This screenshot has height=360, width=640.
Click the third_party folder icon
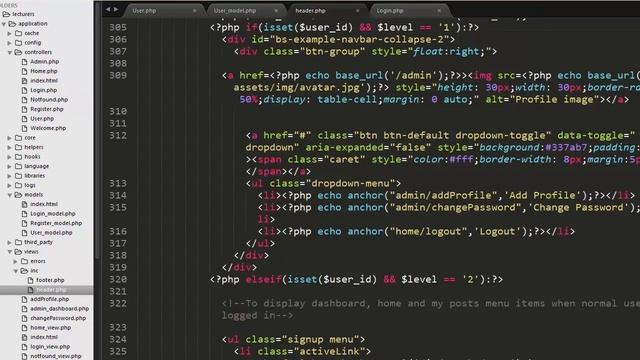tap(18, 242)
